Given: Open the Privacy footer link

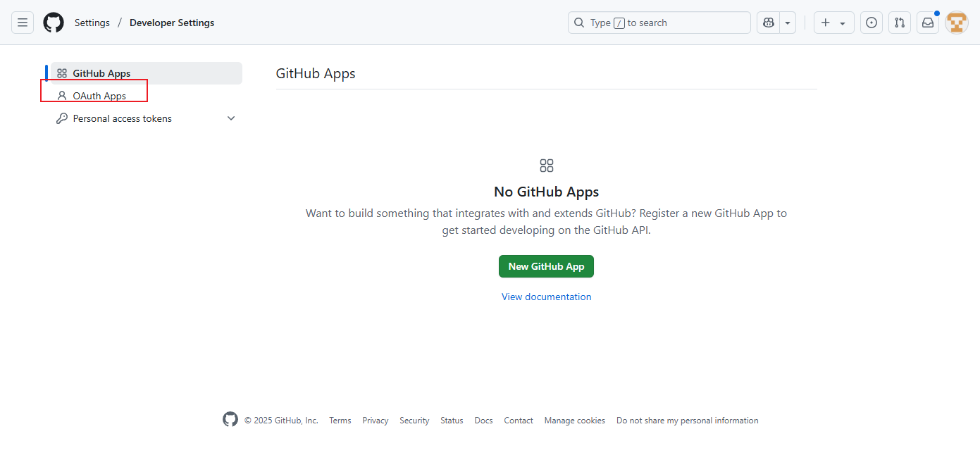Looking at the screenshot, I should click(x=375, y=421).
